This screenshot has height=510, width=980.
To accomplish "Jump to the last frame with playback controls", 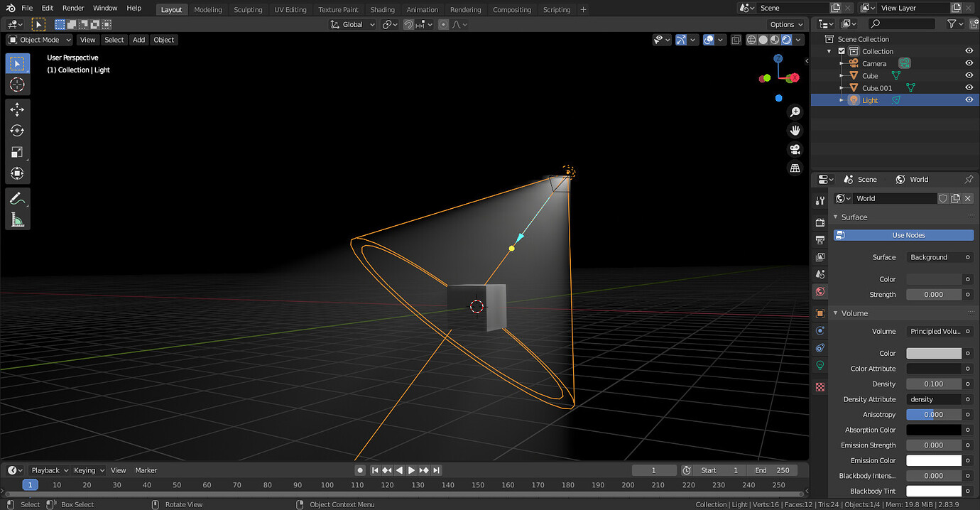I will [x=436, y=470].
